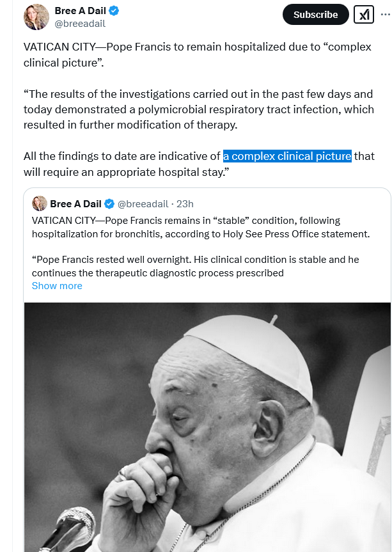Click the small avatar in the quoted post
Image resolution: width=392 pixels, height=552 pixels.
coord(40,203)
